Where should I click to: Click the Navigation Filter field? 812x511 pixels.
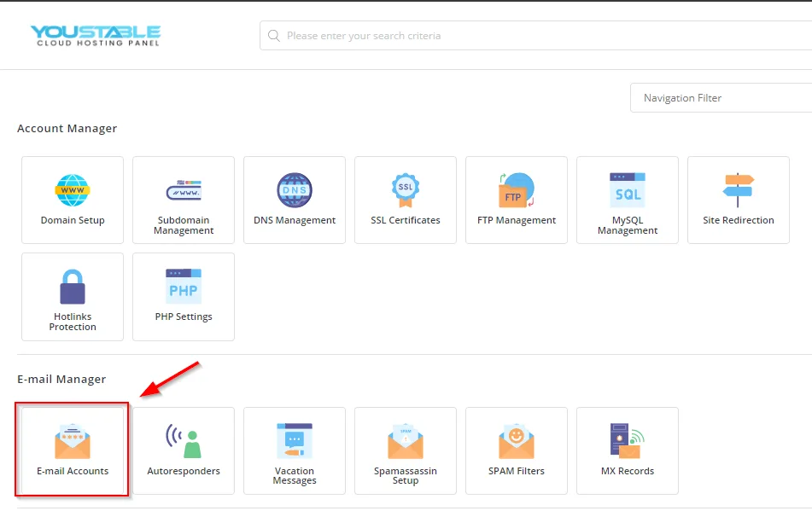tap(721, 98)
